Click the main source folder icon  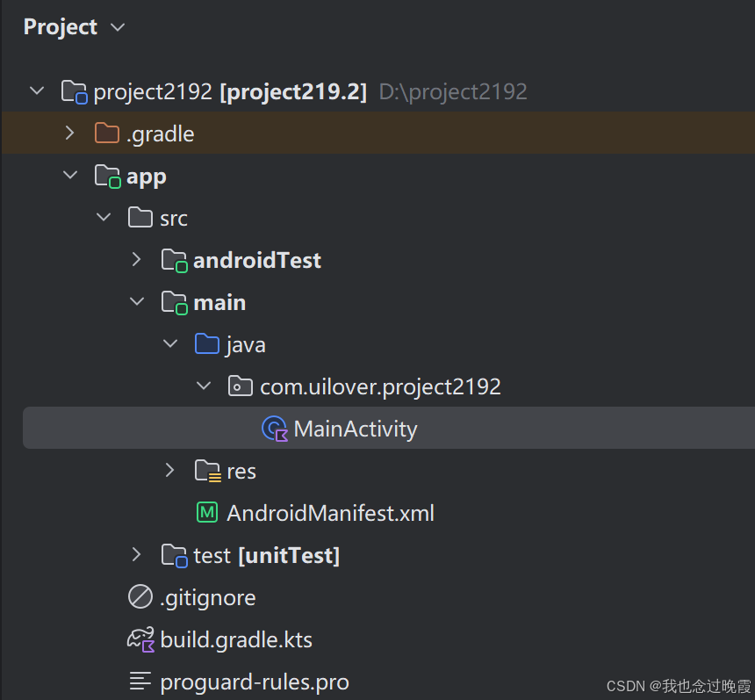175,303
